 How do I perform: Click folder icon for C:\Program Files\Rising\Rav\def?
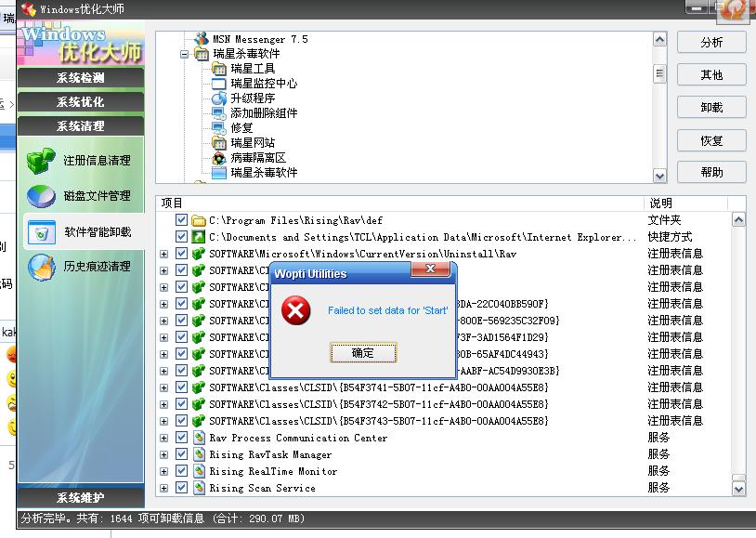click(x=199, y=220)
